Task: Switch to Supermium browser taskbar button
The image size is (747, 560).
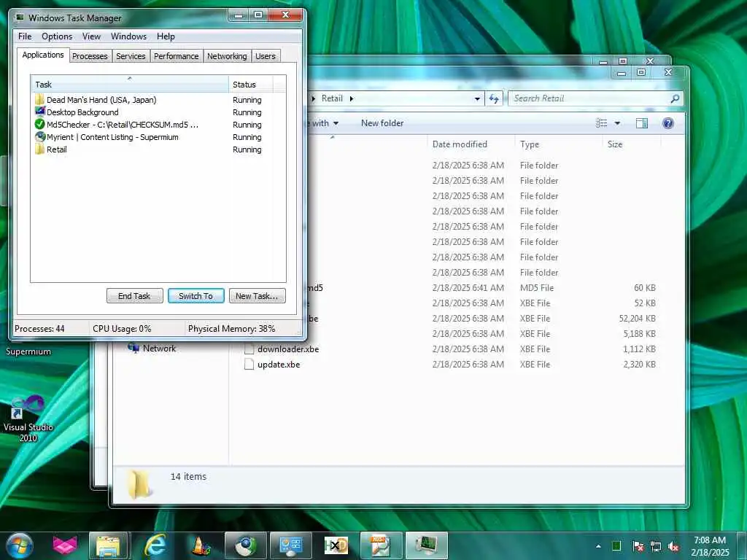Action: (x=245, y=545)
